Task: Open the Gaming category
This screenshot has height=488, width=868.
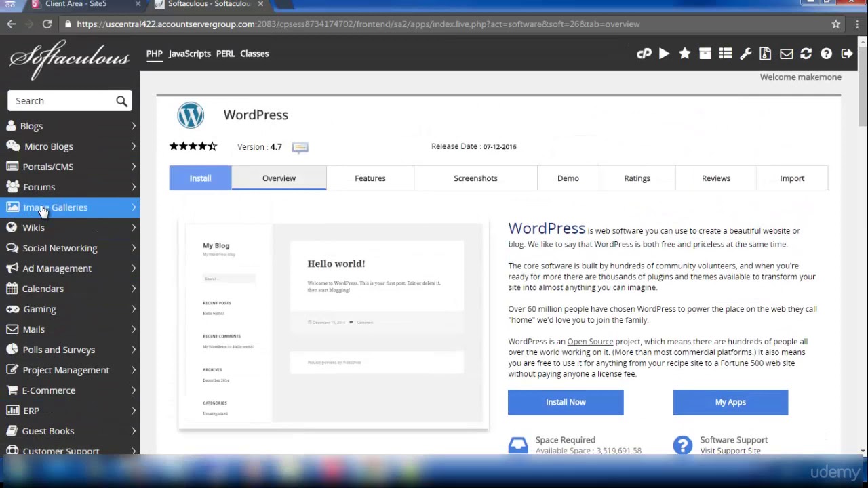Action: tap(70, 309)
